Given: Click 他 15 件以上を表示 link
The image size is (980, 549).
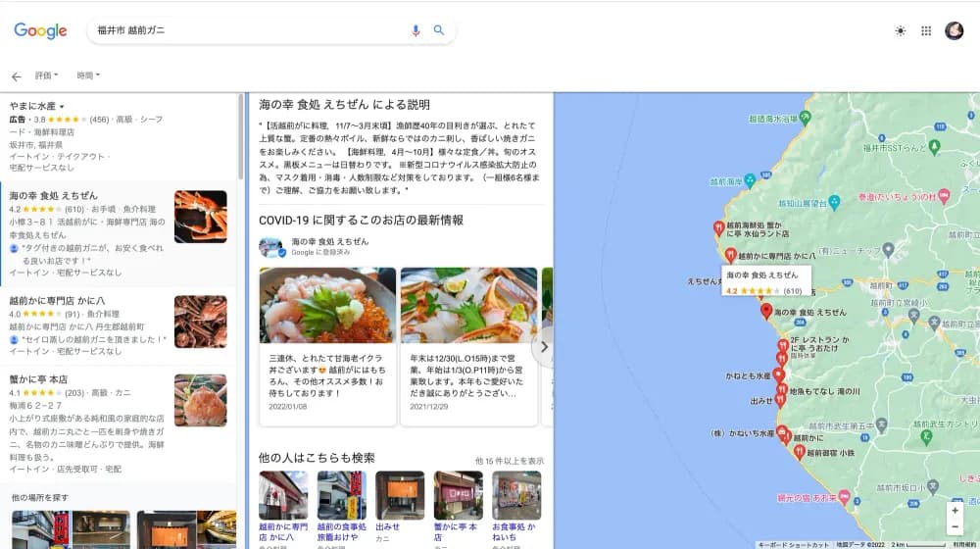Looking at the screenshot, I should (x=509, y=461).
